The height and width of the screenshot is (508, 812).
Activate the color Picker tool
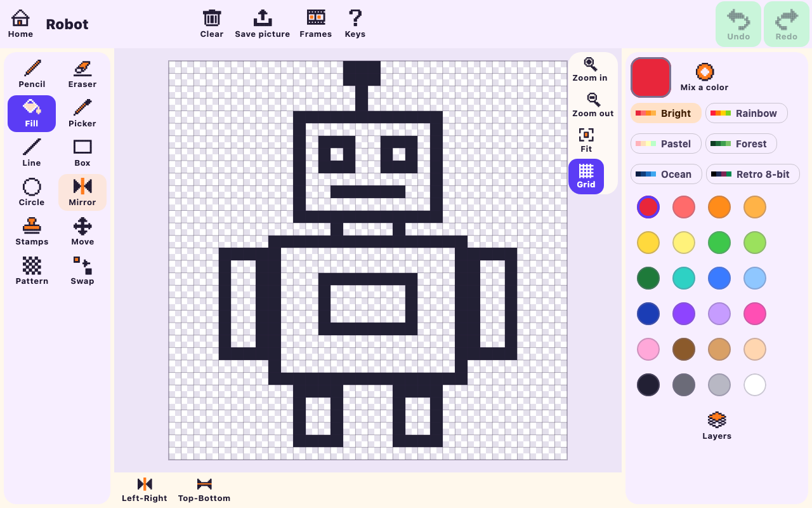click(x=82, y=114)
